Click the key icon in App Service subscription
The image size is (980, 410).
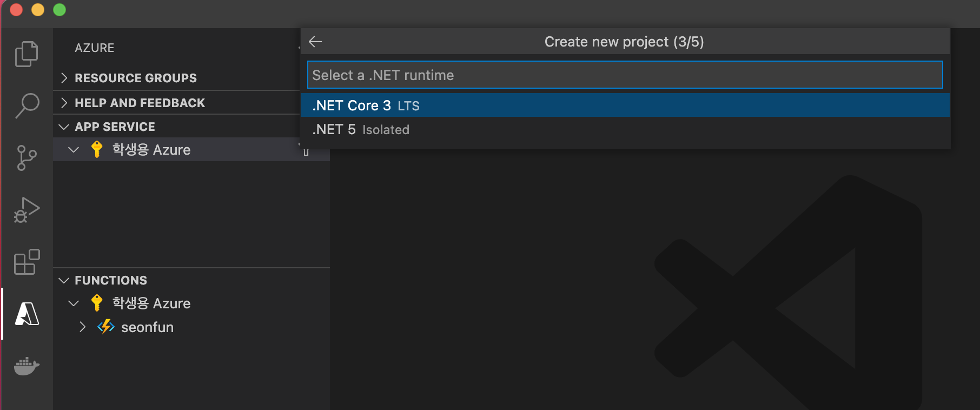tap(97, 149)
